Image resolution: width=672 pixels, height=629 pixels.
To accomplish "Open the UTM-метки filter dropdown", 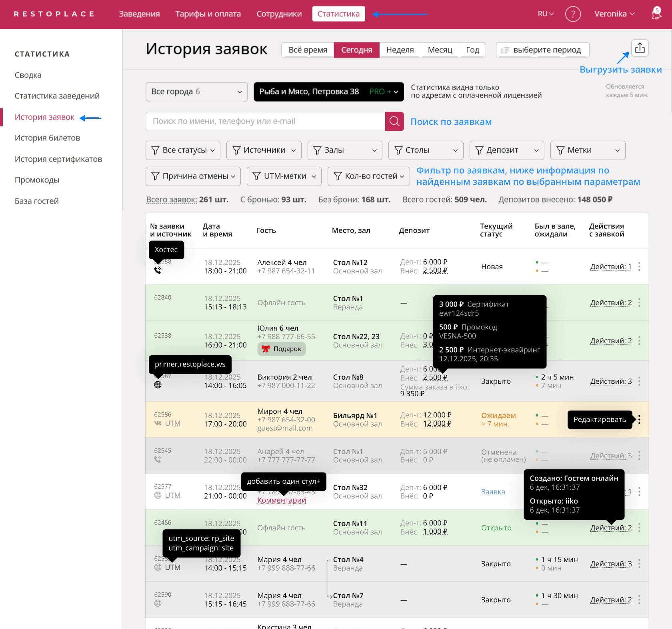I will pos(284,176).
